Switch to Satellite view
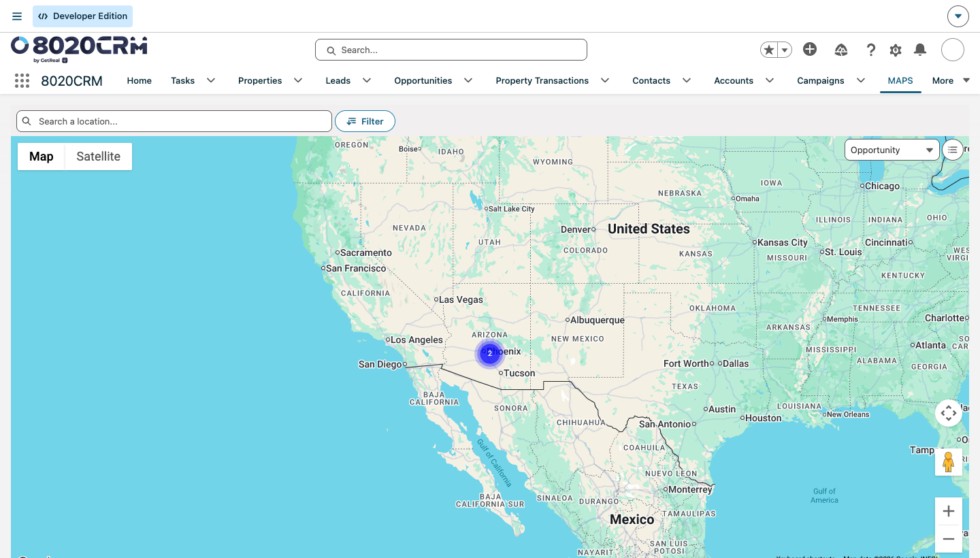Viewport: 980px width, 558px height. tap(98, 157)
